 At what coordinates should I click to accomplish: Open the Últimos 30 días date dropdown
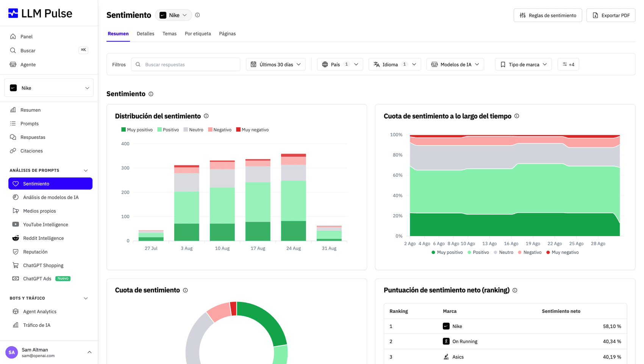276,64
